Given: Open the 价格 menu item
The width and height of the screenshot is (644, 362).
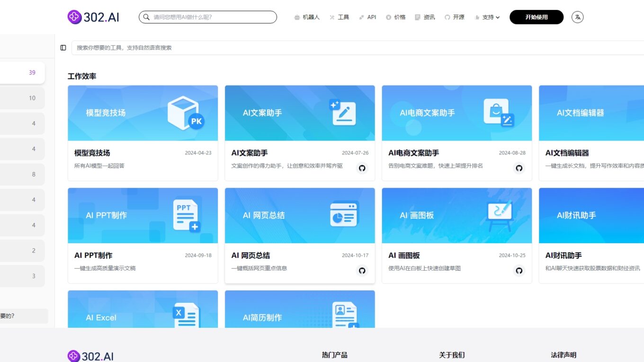Looking at the screenshot, I should pos(395,17).
